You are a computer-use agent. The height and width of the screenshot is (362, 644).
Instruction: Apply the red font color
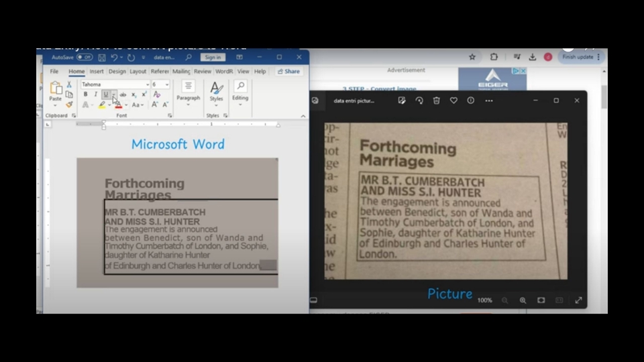pos(118,105)
